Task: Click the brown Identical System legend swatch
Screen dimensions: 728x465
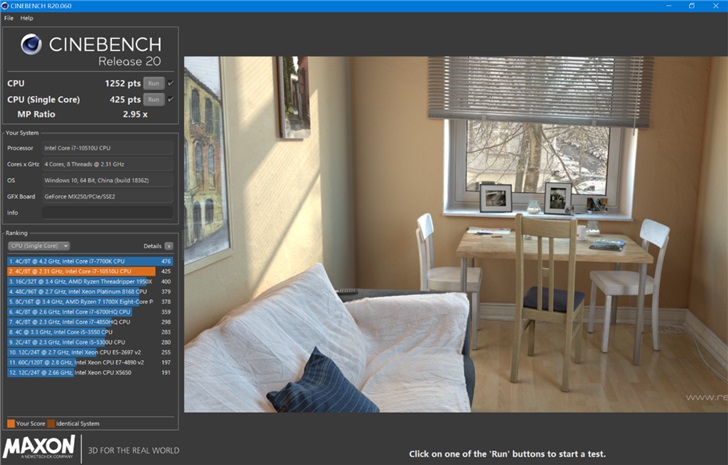Action: click(52, 424)
